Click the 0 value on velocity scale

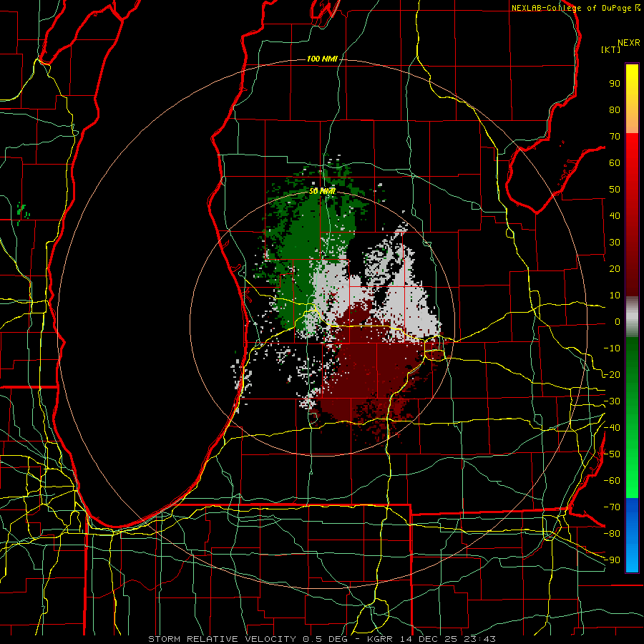(x=618, y=322)
